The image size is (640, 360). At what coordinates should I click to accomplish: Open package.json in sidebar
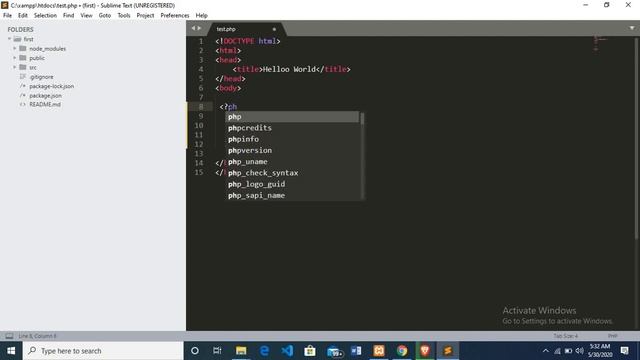click(x=45, y=96)
